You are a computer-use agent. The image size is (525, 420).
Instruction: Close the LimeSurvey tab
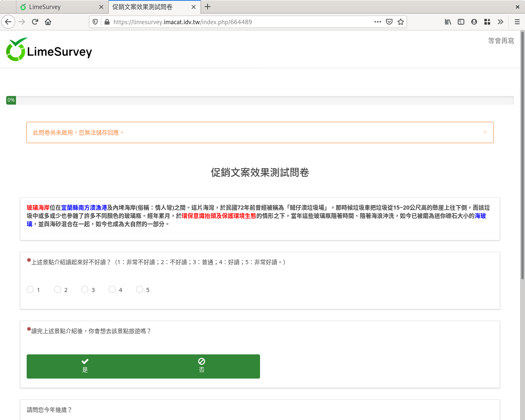101,7
